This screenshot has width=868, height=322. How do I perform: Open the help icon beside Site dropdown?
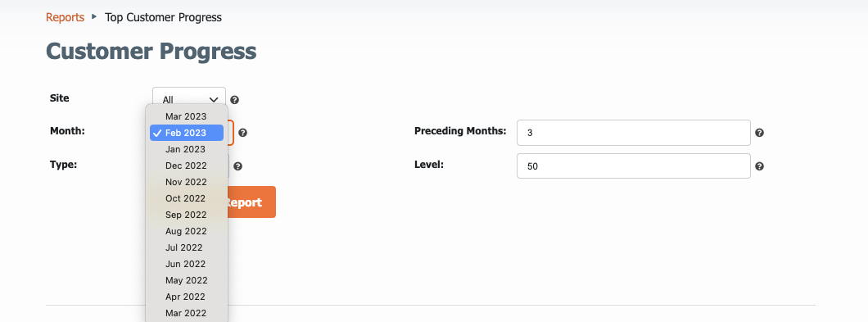[x=235, y=100]
